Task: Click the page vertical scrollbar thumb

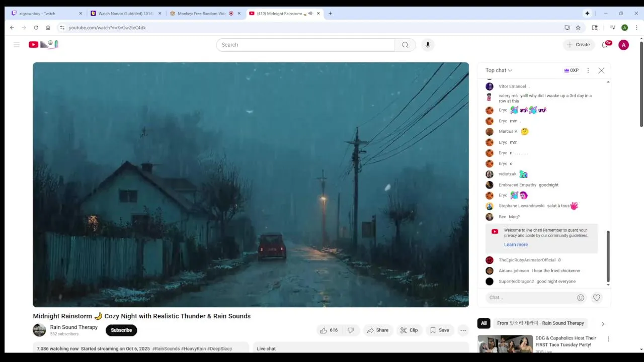Action: (641, 84)
